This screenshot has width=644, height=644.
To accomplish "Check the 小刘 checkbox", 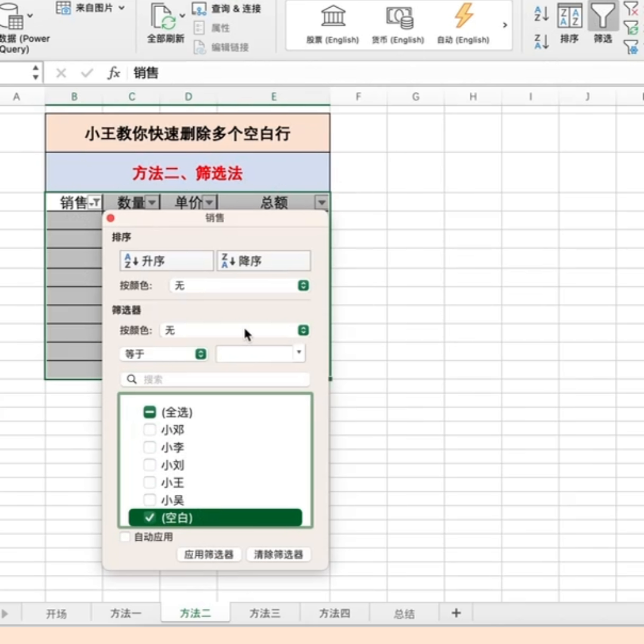I will (150, 465).
